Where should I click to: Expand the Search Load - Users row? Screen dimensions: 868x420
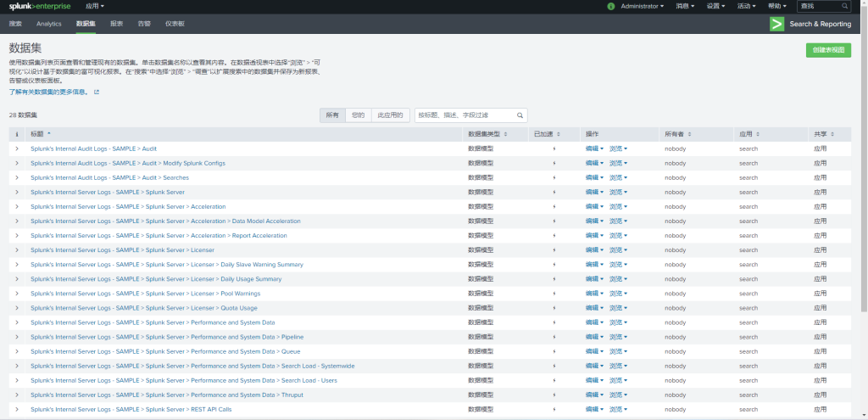click(x=17, y=380)
